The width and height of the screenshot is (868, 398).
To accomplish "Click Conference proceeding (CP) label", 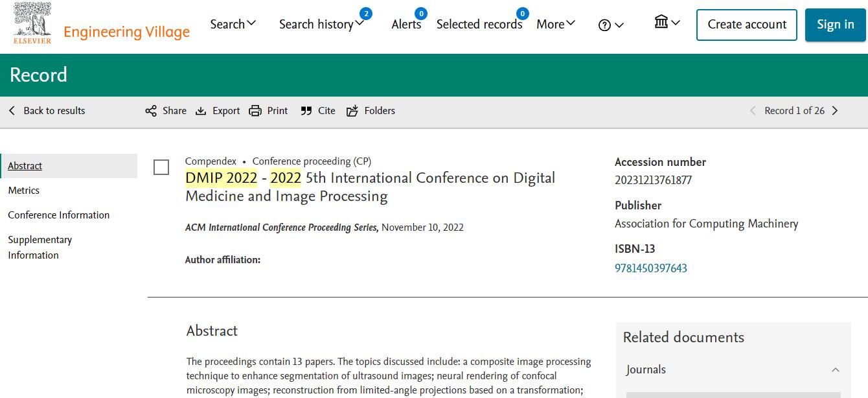I will click(x=312, y=161).
